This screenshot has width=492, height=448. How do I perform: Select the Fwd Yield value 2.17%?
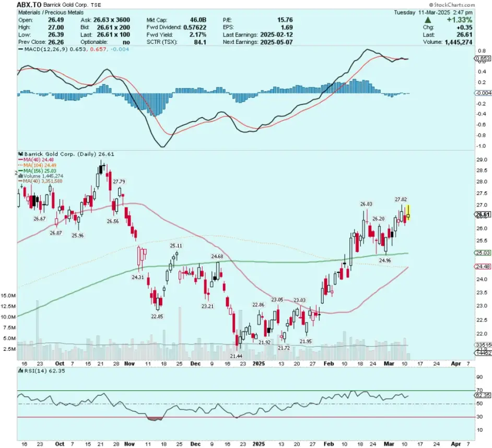[198, 35]
